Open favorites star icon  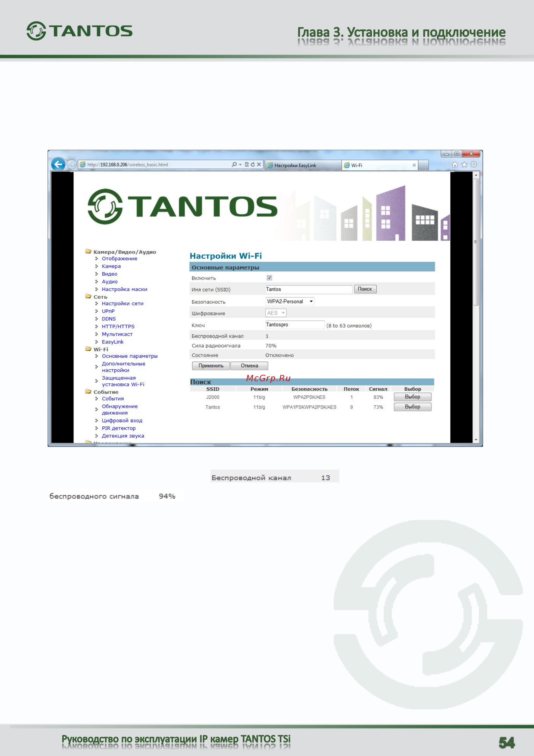click(x=464, y=165)
